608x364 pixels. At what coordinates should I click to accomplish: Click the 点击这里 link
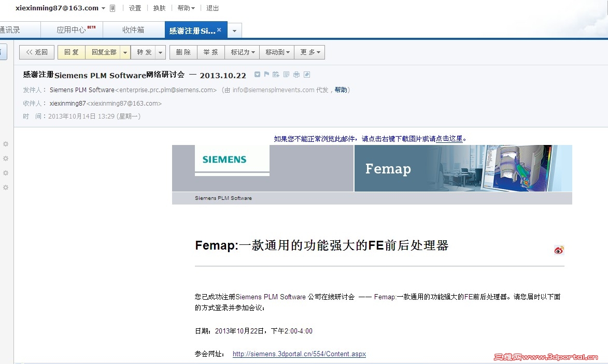449,139
